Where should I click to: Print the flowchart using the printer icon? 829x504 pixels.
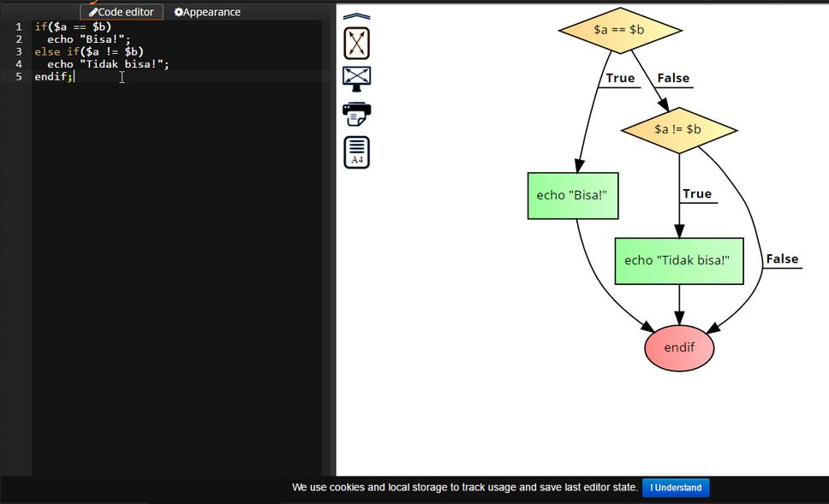click(355, 116)
